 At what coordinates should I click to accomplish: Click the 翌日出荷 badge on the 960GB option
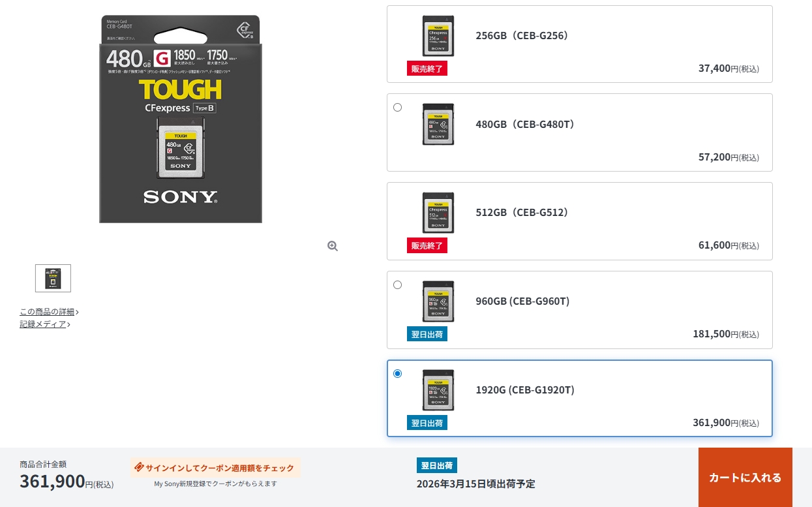tap(427, 334)
